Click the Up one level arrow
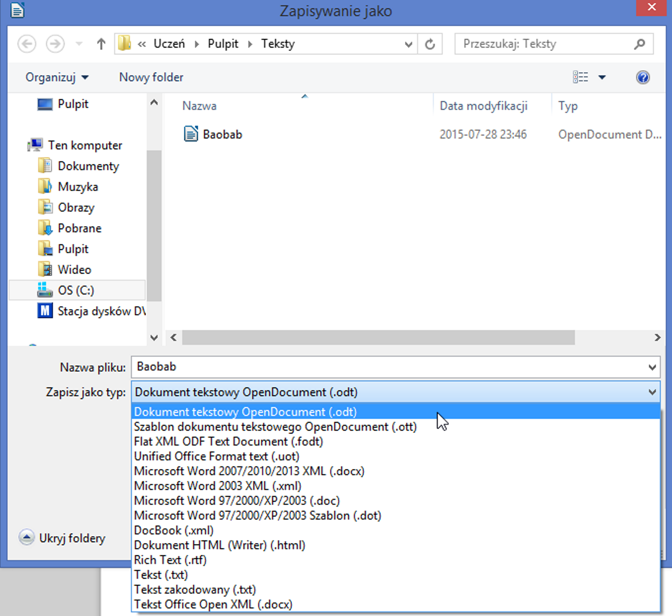 point(101,44)
